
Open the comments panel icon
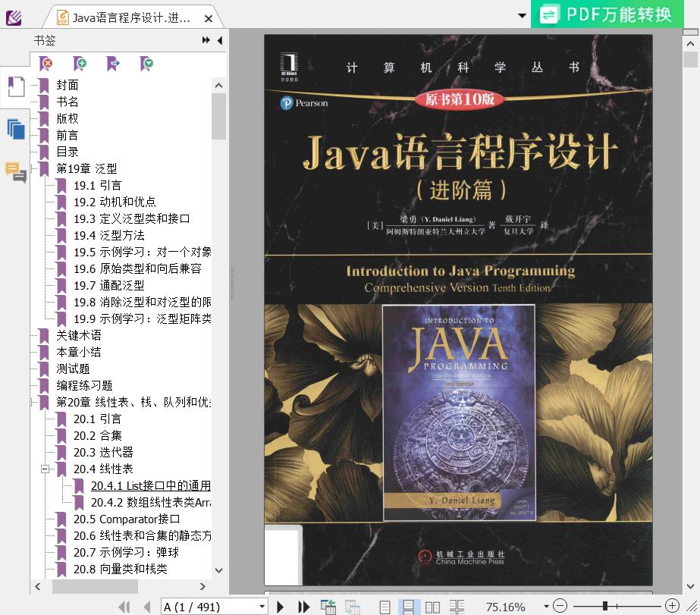click(x=16, y=172)
